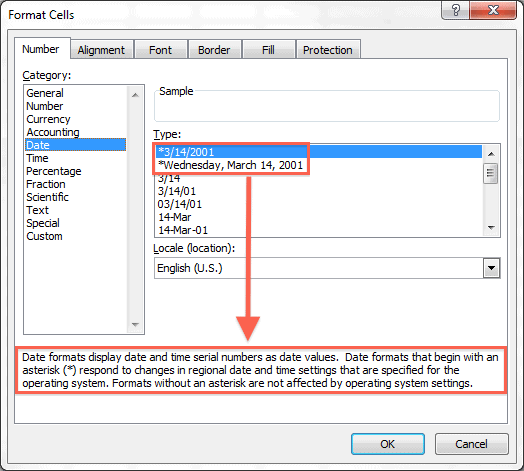Viewport: 524px width, 471px height.
Task: Pick the 3/14/01 date type
Action: click(x=318, y=191)
